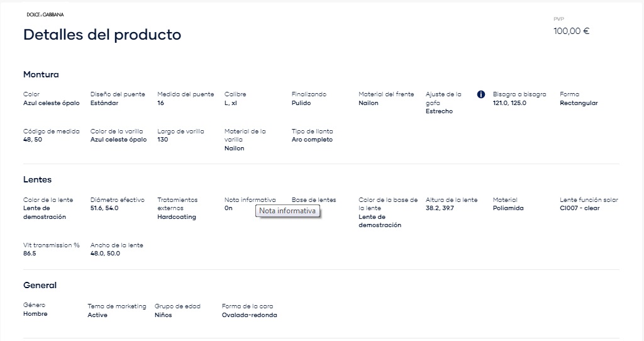Select the General section heading
The height and width of the screenshot is (341, 644).
click(x=40, y=285)
